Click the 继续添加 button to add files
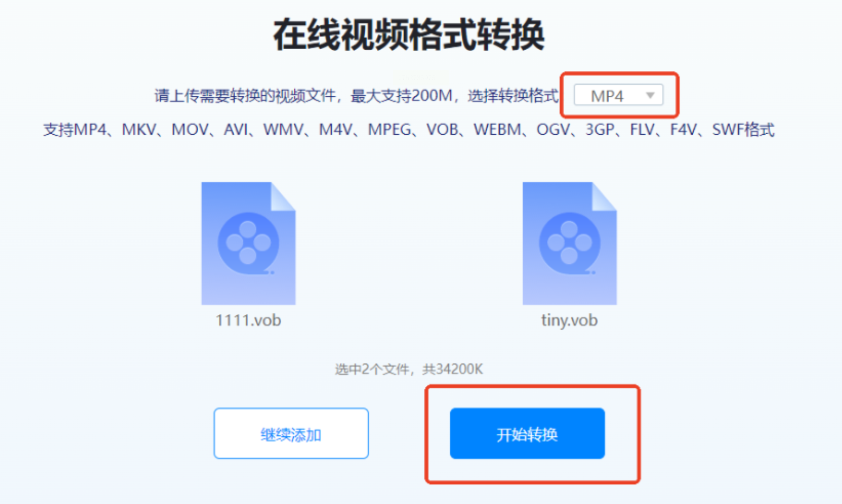Screen dimensions: 842x504 tap(291, 433)
